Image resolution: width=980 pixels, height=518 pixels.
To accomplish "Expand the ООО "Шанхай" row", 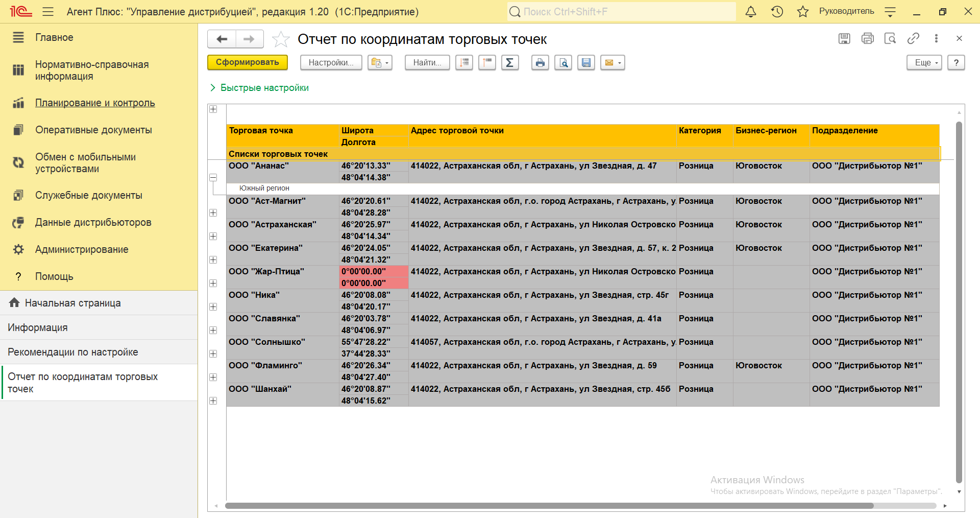I will [x=213, y=401].
